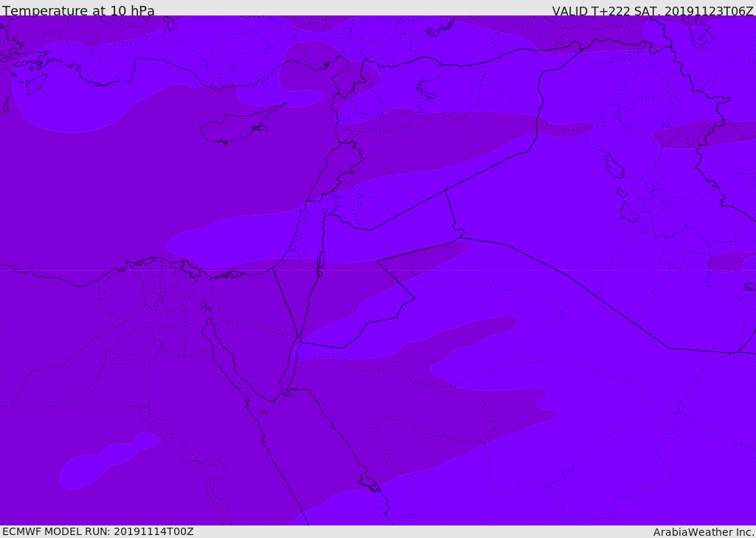Click the 'ArabiaWeather Inc.' credit text
756x538 pixels.
tap(704, 532)
